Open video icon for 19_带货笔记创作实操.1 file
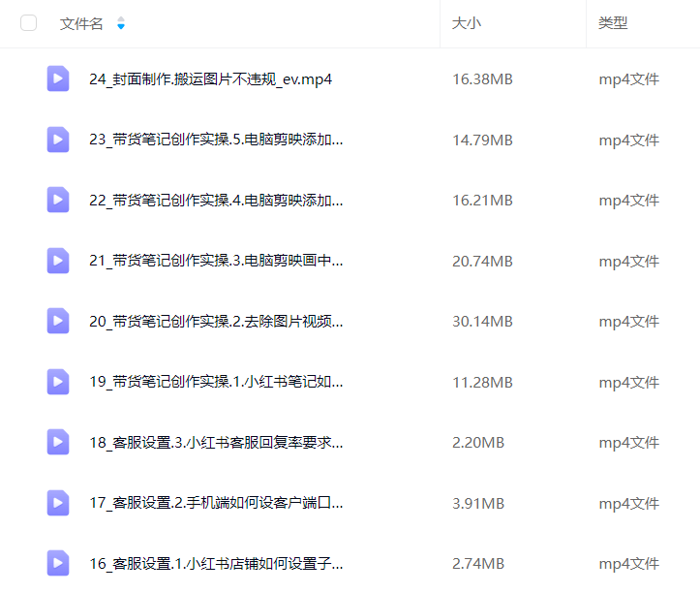Viewport: 700px width, 593px height. click(x=58, y=382)
